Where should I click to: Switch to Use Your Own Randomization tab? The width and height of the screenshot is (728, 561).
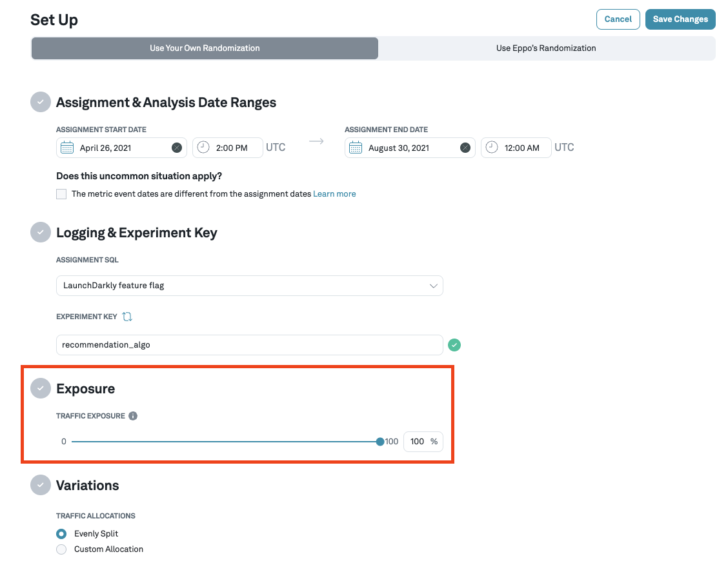[205, 48]
